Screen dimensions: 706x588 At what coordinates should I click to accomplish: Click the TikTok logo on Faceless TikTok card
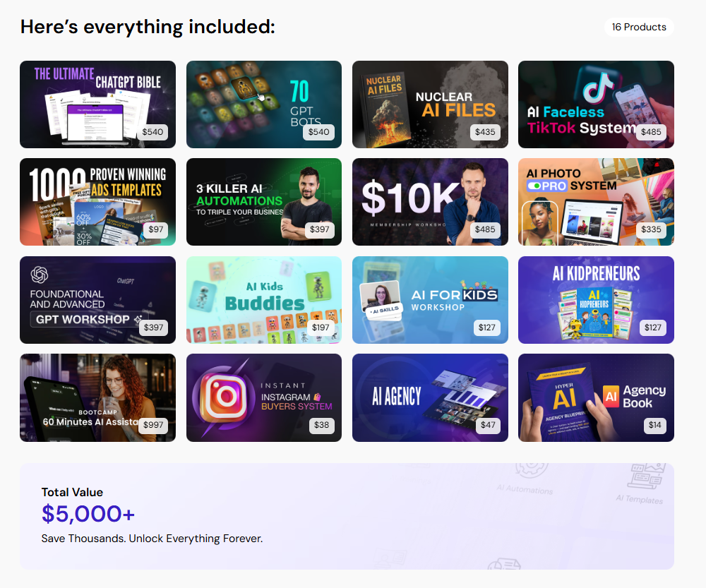tap(598, 88)
